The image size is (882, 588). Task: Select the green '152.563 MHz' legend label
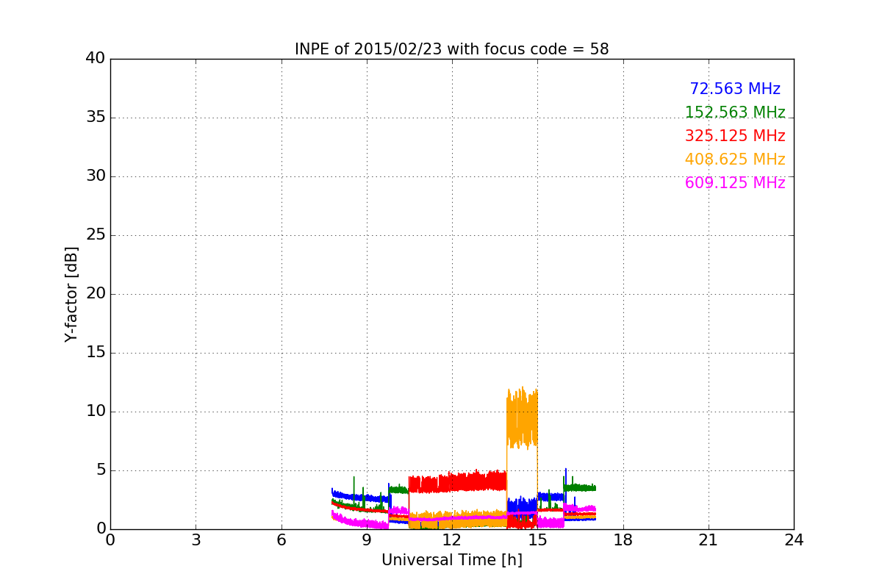pyautogui.click(x=735, y=112)
